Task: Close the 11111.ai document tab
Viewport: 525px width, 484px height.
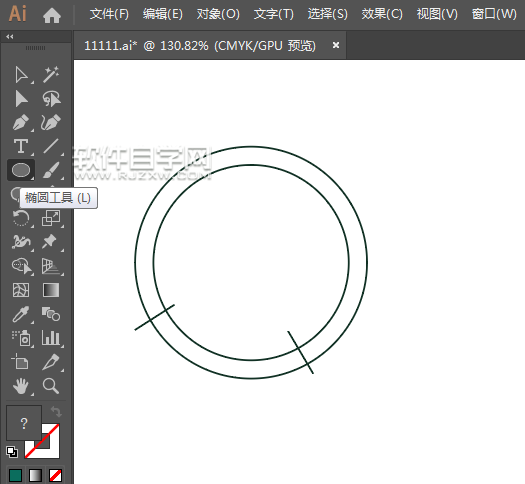Action: coord(336,45)
